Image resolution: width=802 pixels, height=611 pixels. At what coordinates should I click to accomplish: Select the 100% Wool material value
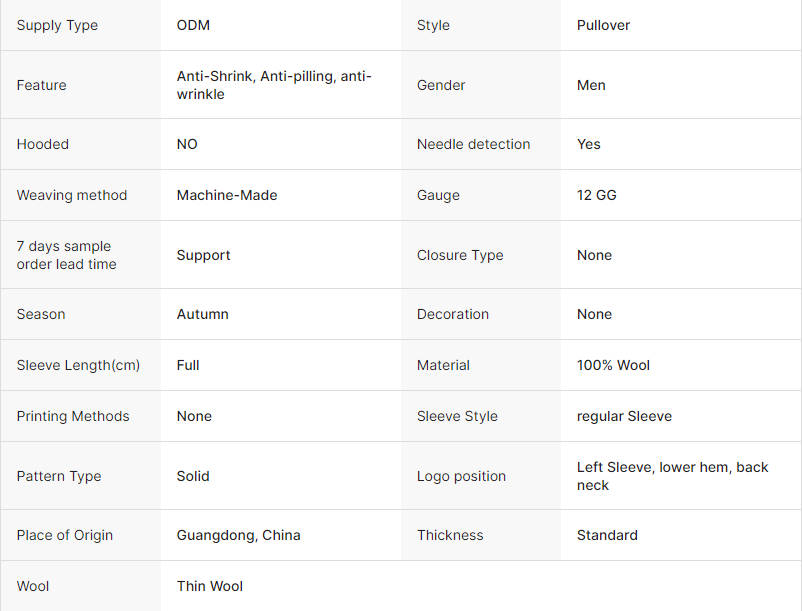click(x=613, y=365)
